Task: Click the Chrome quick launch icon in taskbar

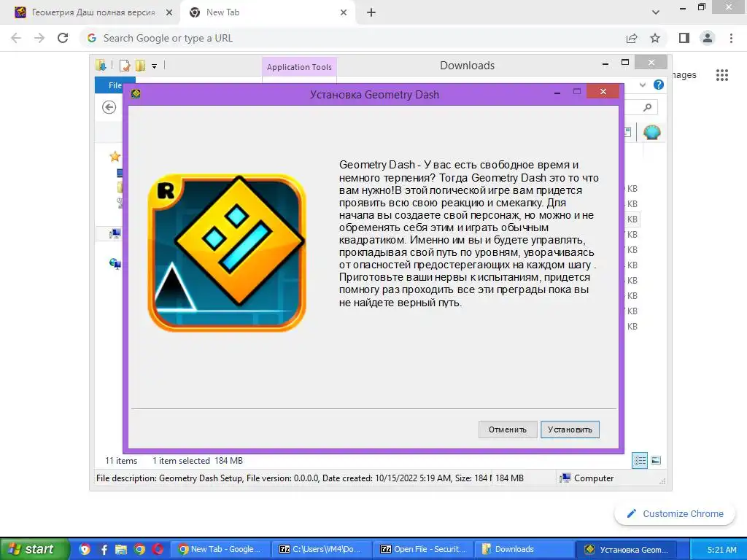Action: [139, 549]
